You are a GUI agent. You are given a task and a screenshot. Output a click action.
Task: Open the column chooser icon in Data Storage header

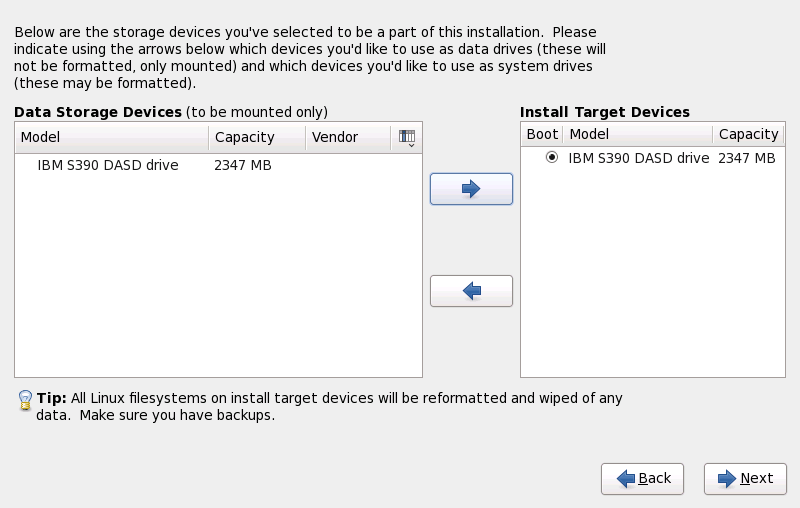coord(407,137)
